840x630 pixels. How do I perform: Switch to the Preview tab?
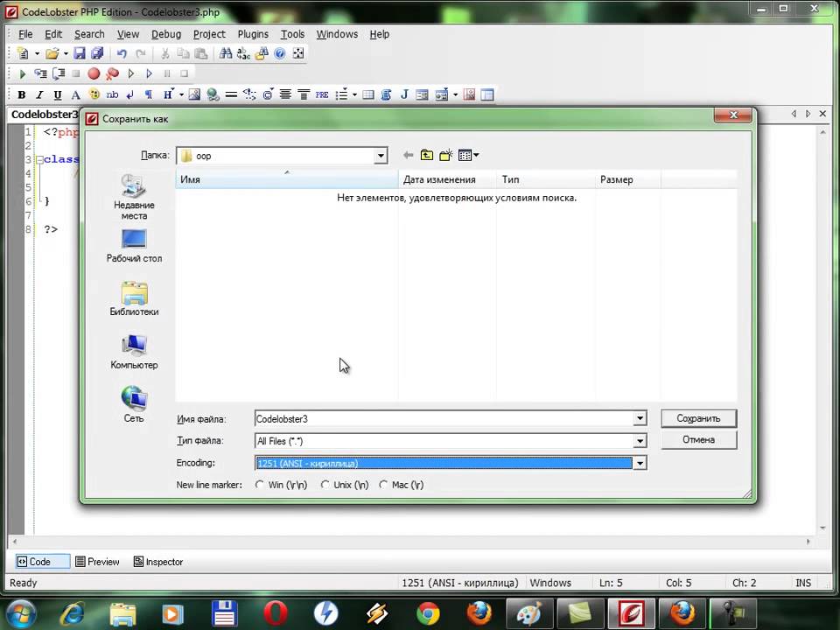97,562
